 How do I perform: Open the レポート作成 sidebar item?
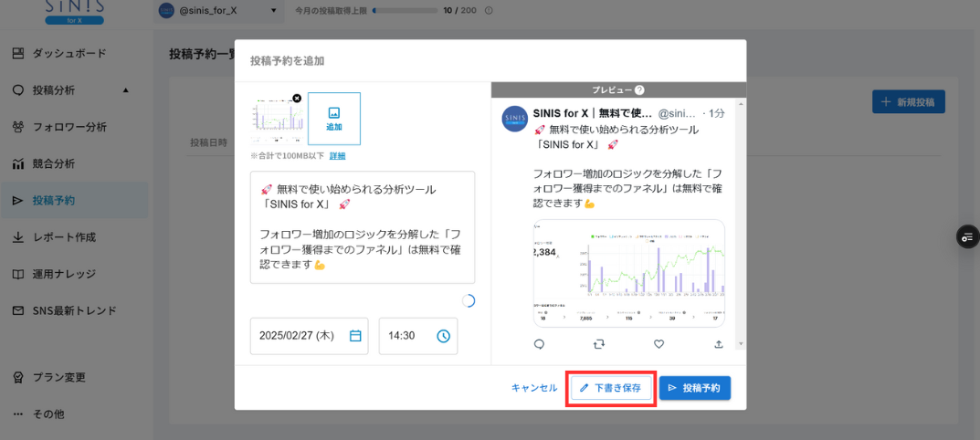point(74,236)
